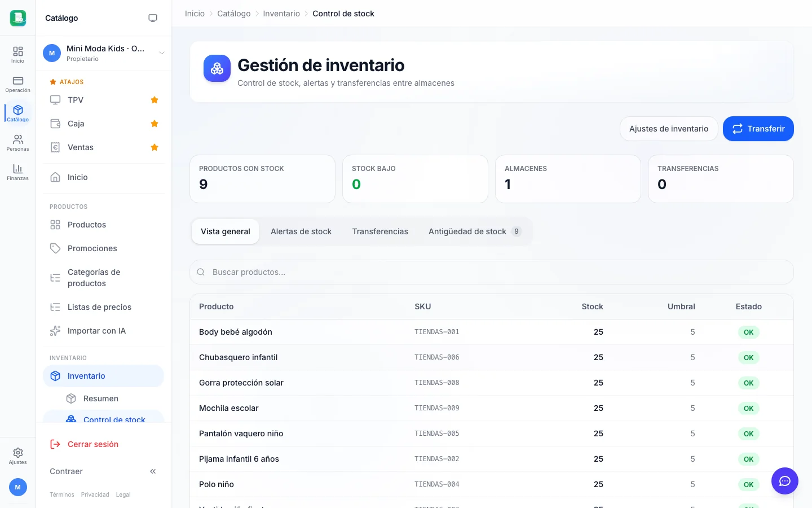
Task: Select the Productos con stock card
Action: (x=262, y=179)
